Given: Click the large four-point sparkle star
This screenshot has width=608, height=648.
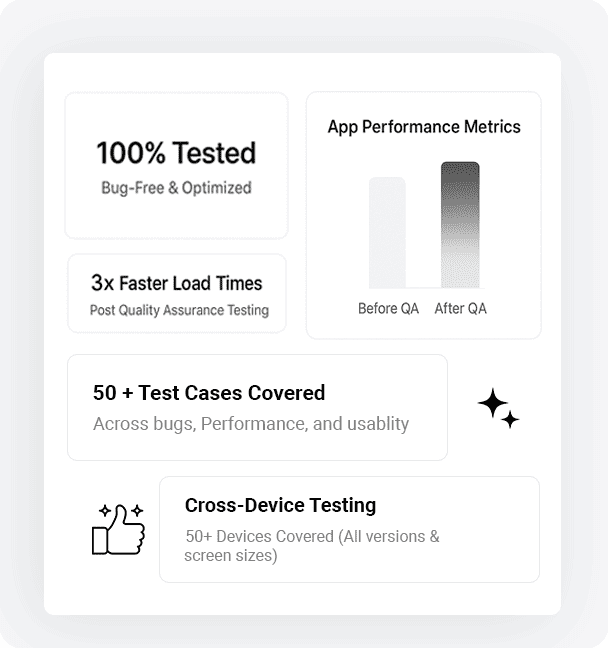Looking at the screenshot, I should [491, 403].
